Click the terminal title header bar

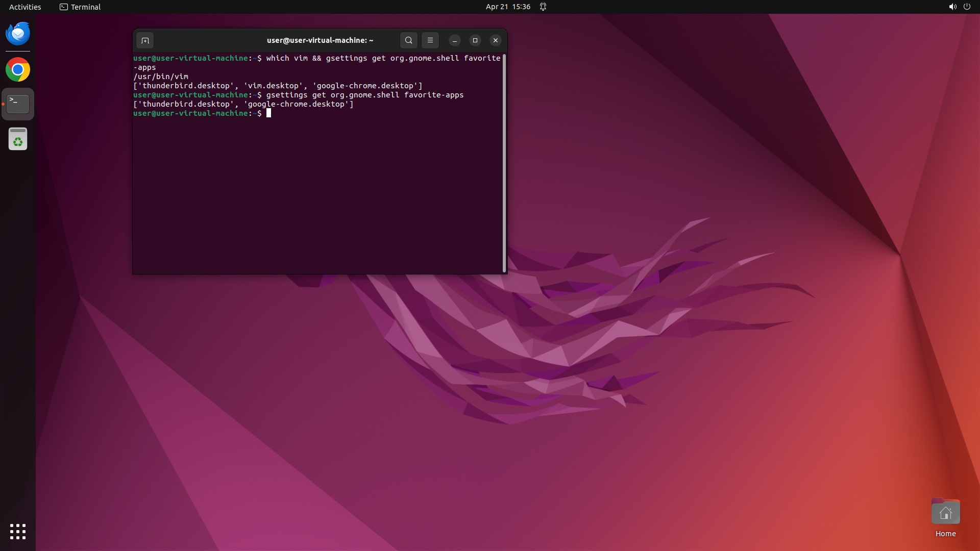[x=320, y=40]
